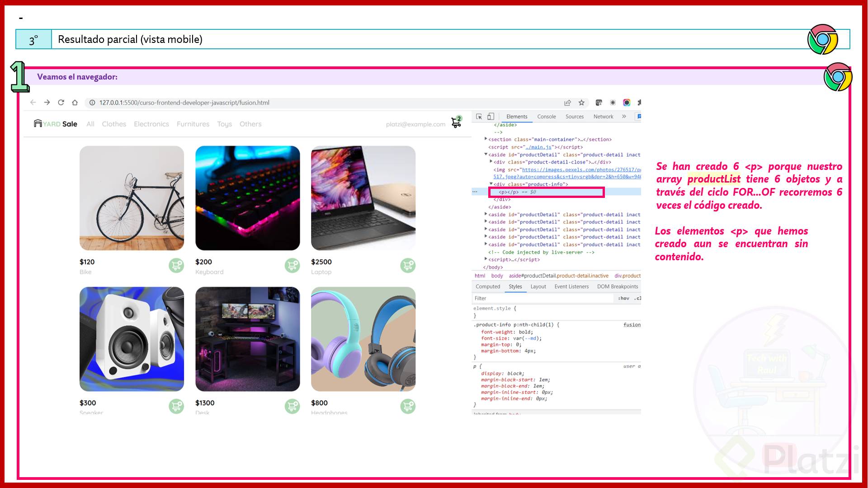Image resolution: width=868 pixels, height=488 pixels.
Task: Select the Styles pane tab
Action: coord(515,286)
